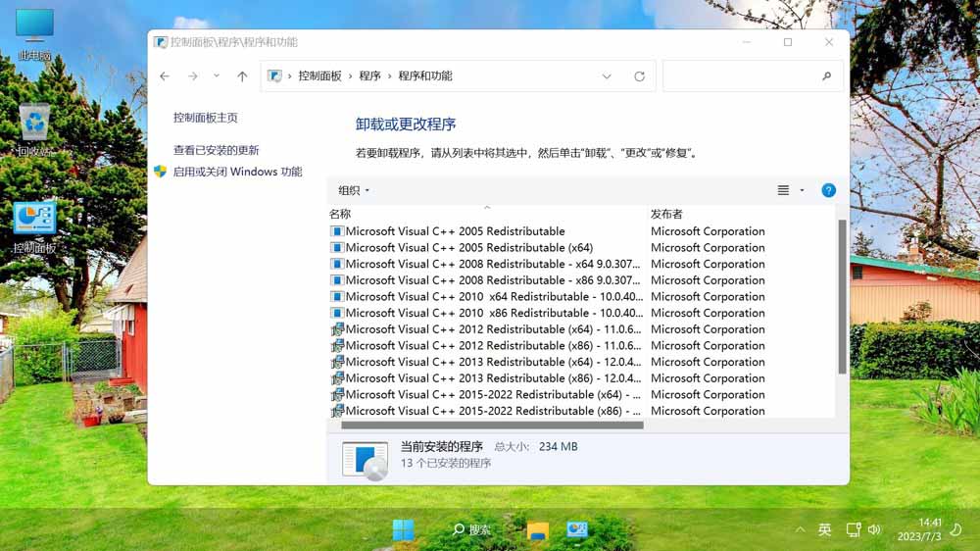Open File Explorer from the taskbar
980x551 pixels.
click(537, 530)
